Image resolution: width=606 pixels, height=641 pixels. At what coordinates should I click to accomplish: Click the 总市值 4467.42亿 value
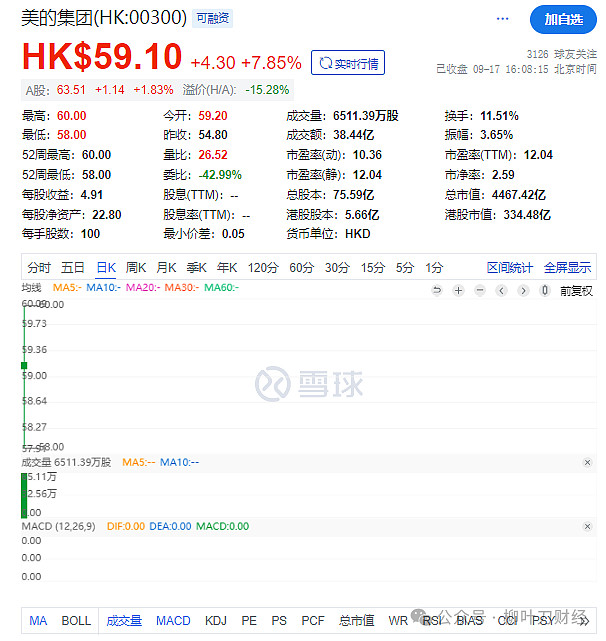point(518,195)
